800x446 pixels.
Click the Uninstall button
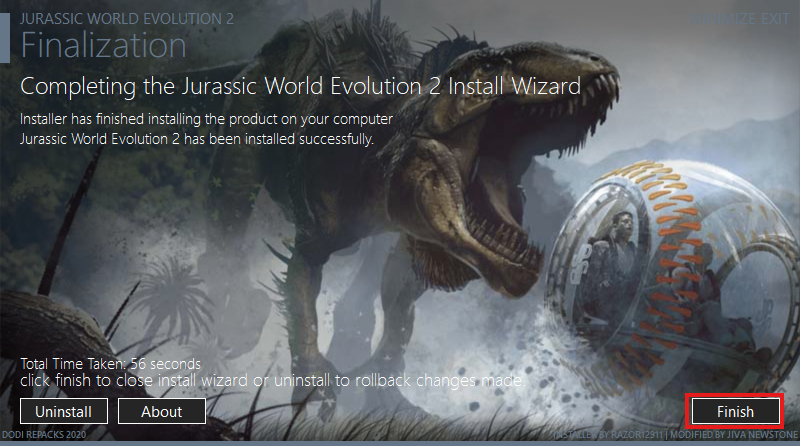64,411
